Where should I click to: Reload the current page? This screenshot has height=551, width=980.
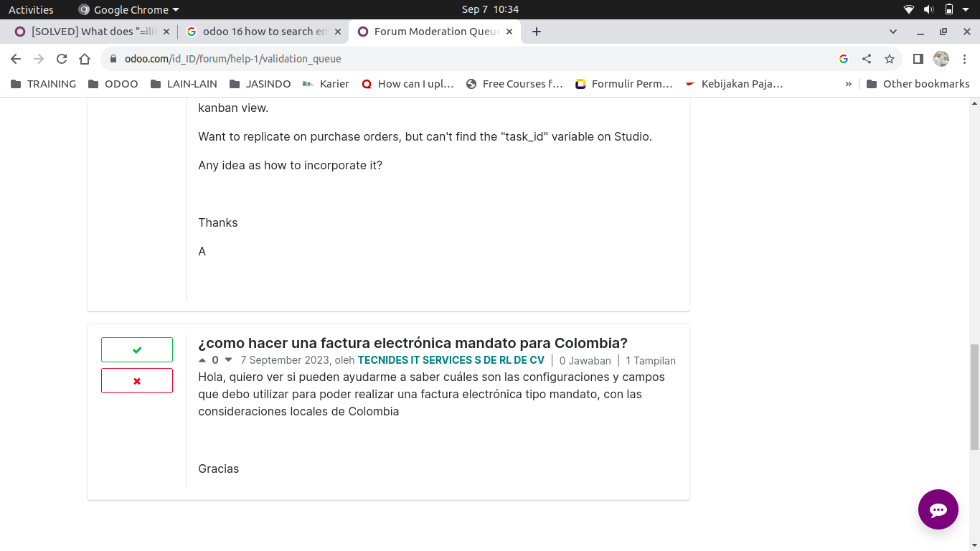coord(62,59)
